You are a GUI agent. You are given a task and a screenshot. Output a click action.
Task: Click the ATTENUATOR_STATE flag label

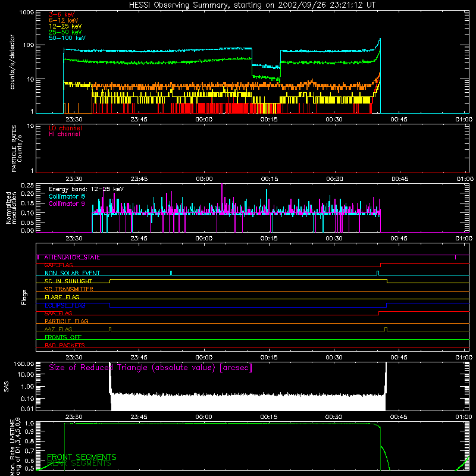72,258
